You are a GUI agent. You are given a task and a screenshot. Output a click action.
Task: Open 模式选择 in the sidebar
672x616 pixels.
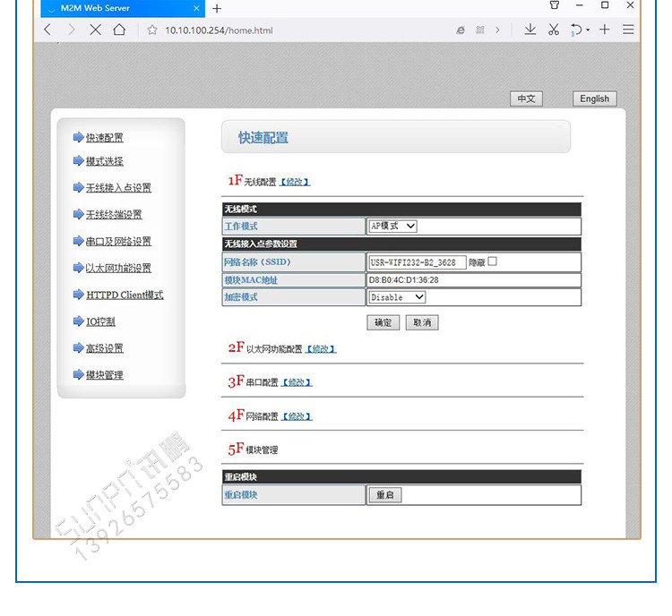(104, 161)
